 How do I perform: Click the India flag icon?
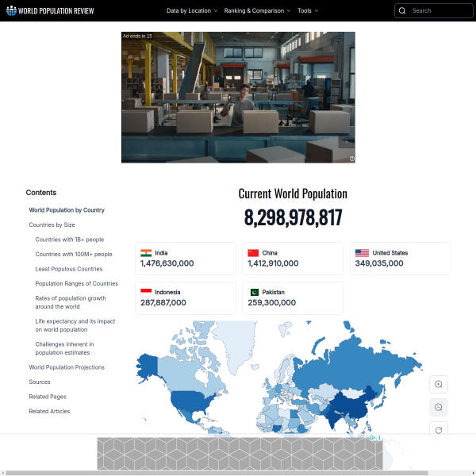[x=146, y=253]
